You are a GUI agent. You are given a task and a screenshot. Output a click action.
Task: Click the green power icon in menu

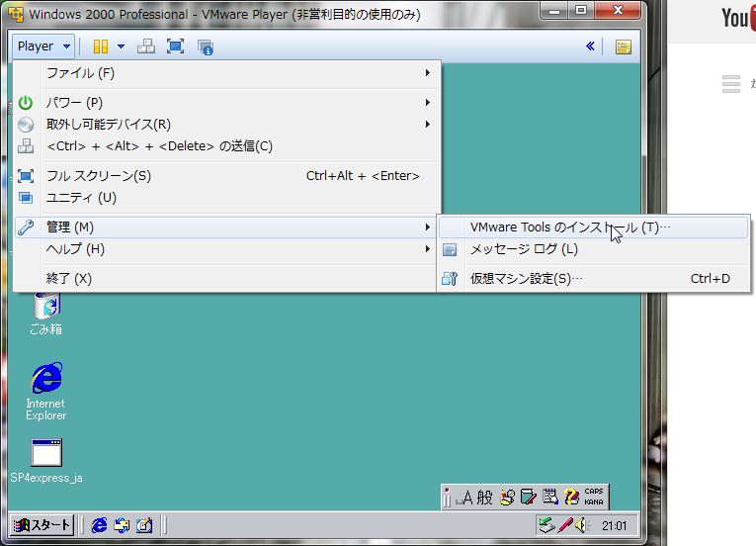(26, 102)
